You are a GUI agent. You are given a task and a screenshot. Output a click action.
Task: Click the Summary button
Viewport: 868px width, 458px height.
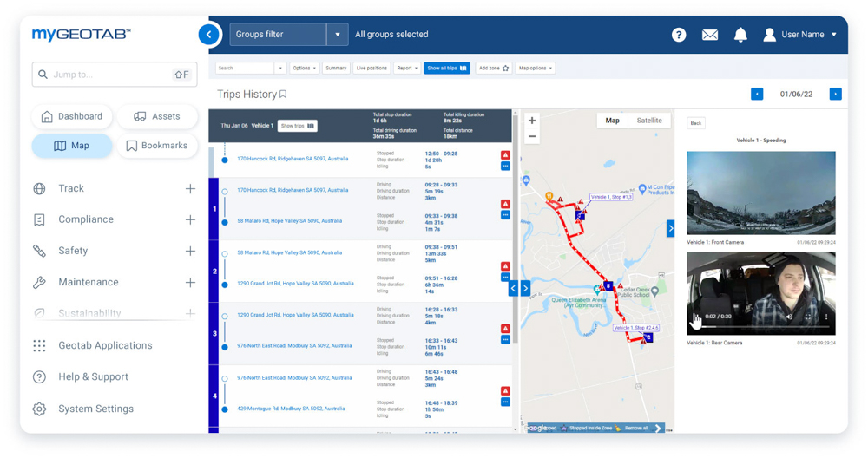pyautogui.click(x=336, y=68)
